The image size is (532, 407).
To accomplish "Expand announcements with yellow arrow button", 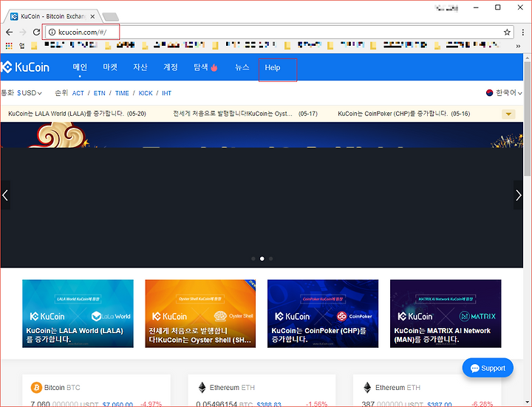I will pyautogui.click(x=508, y=114).
